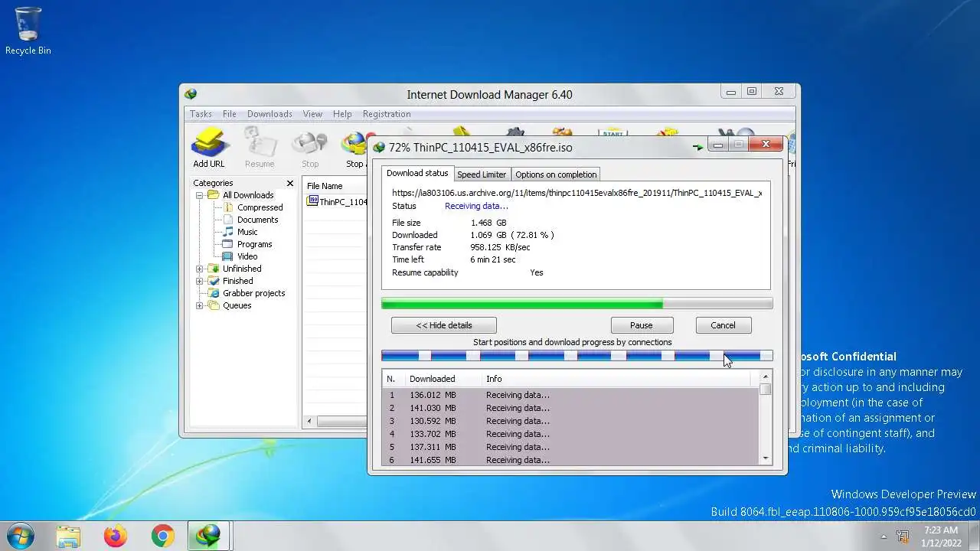Expand the Queues tree node
This screenshot has width=980, height=551.
tap(200, 305)
